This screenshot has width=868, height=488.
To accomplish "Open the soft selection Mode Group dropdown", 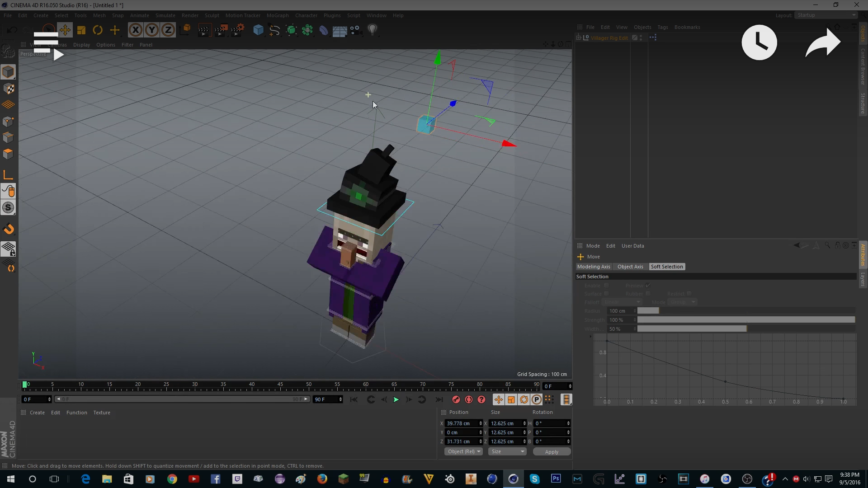I will [x=682, y=302].
